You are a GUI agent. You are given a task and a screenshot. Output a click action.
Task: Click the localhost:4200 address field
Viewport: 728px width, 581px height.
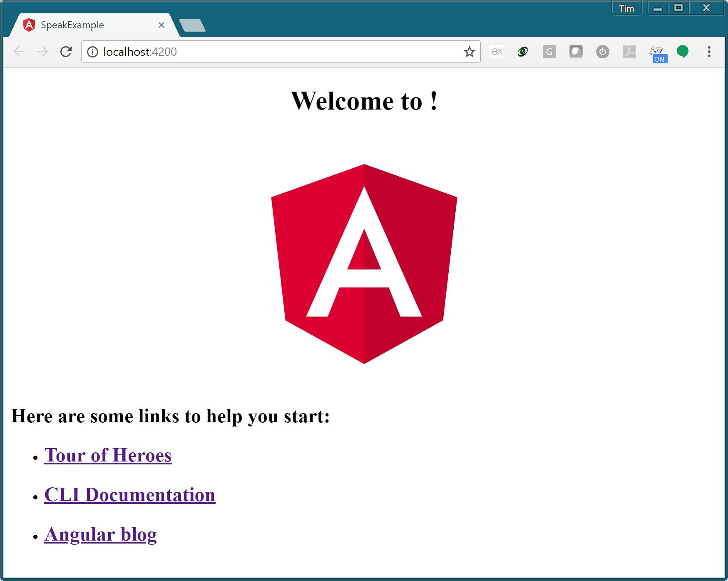point(281,52)
